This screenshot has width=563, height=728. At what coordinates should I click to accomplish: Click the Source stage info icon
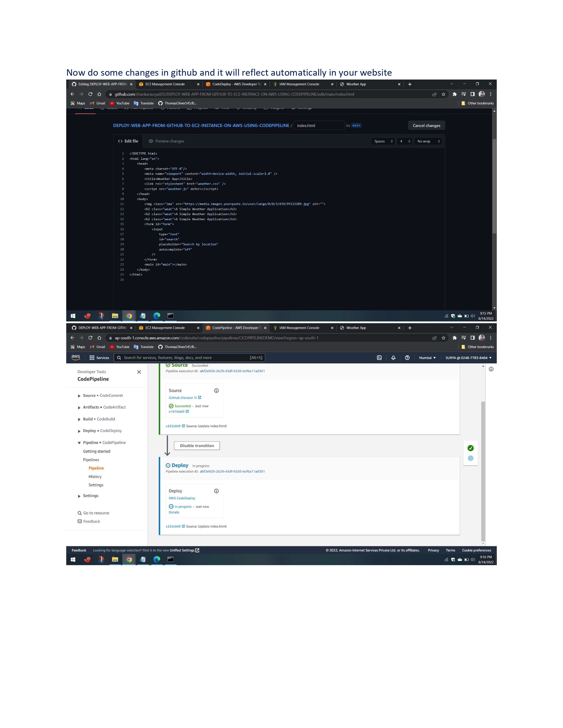point(216,390)
